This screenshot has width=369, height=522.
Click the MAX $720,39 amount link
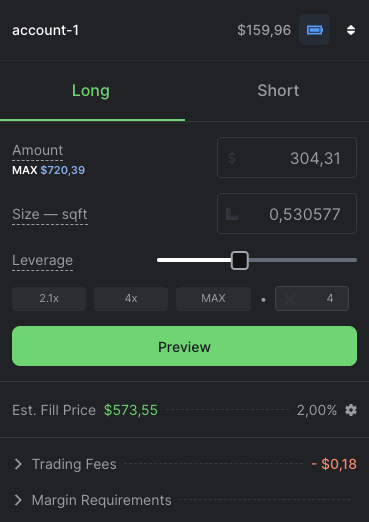click(49, 170)
